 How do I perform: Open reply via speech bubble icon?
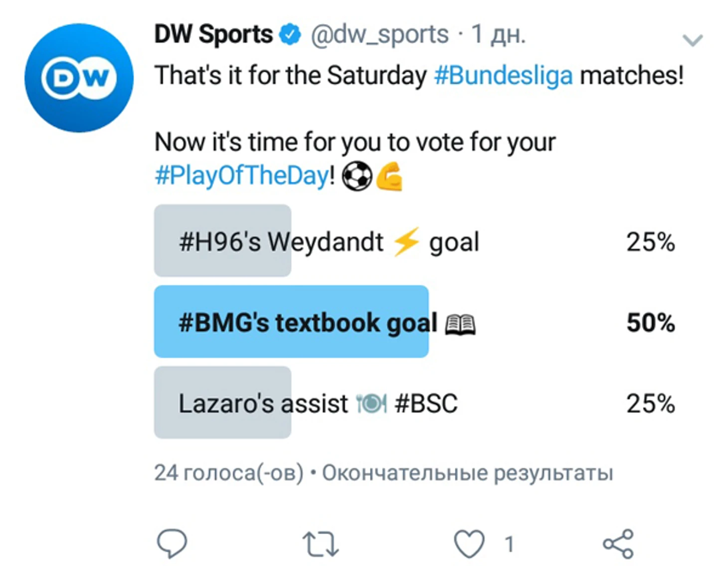(x=172, y=543)
